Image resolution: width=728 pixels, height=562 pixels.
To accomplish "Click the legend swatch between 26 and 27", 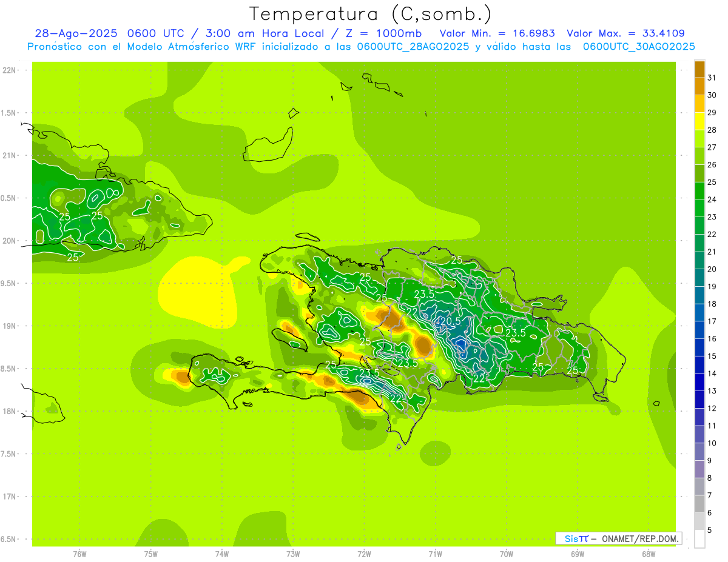I will point(699,156).
